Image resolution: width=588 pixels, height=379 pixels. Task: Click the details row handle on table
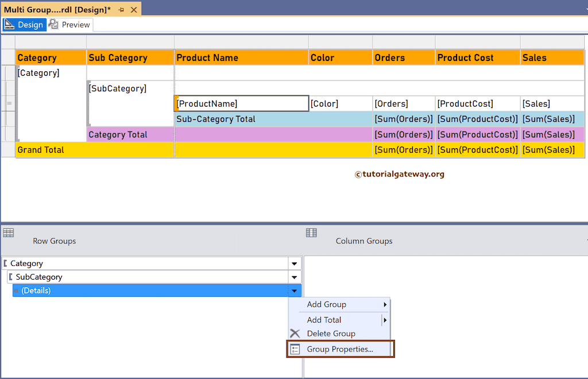pyautogui.click(x=9, y=104)
